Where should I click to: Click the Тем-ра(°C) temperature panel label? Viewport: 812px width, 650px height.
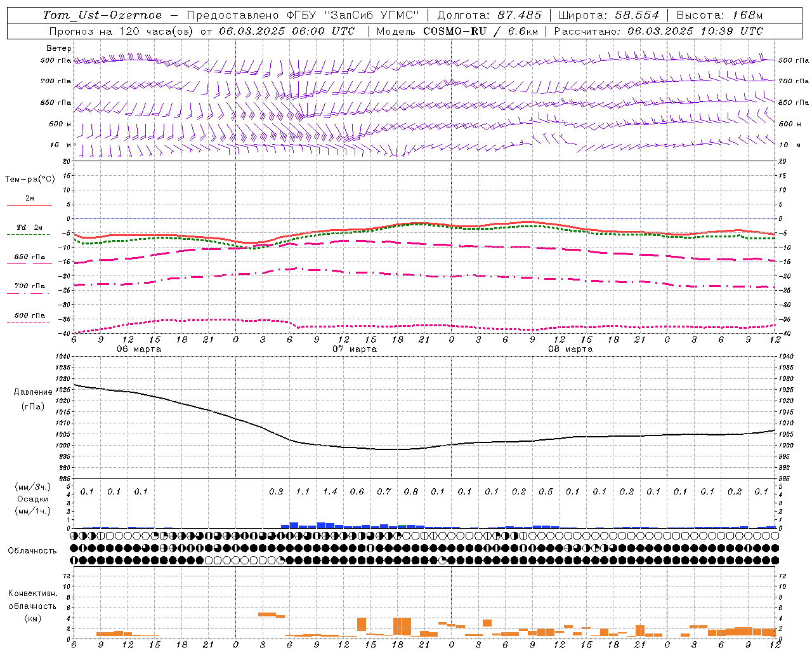[30, 180]
